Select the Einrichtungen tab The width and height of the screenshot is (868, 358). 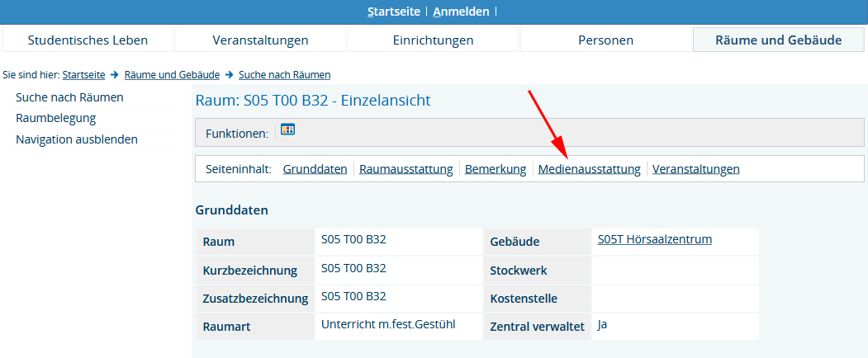tap(433, 40)
